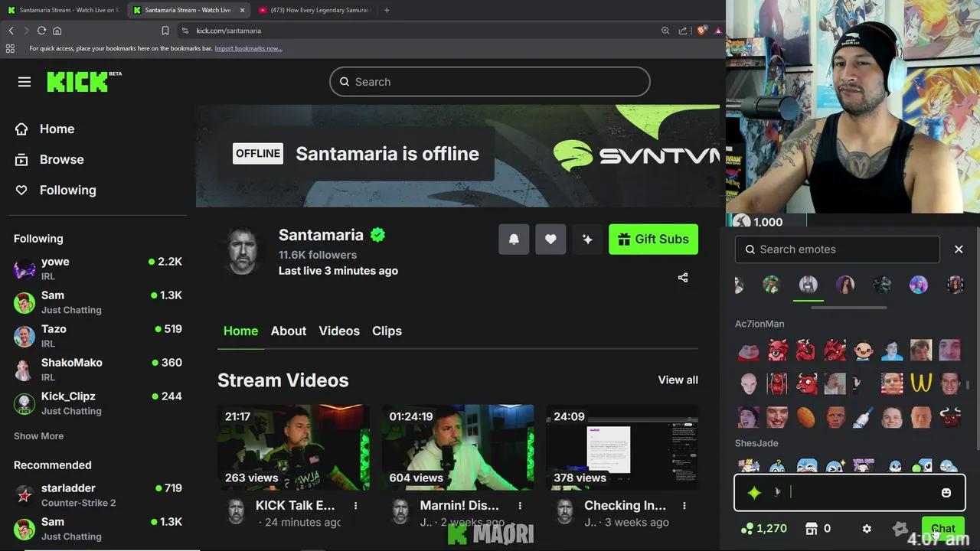The height and width of the screenshot is (551, 980).
Task: Click the heart follow button
Action: coord(550,240)
